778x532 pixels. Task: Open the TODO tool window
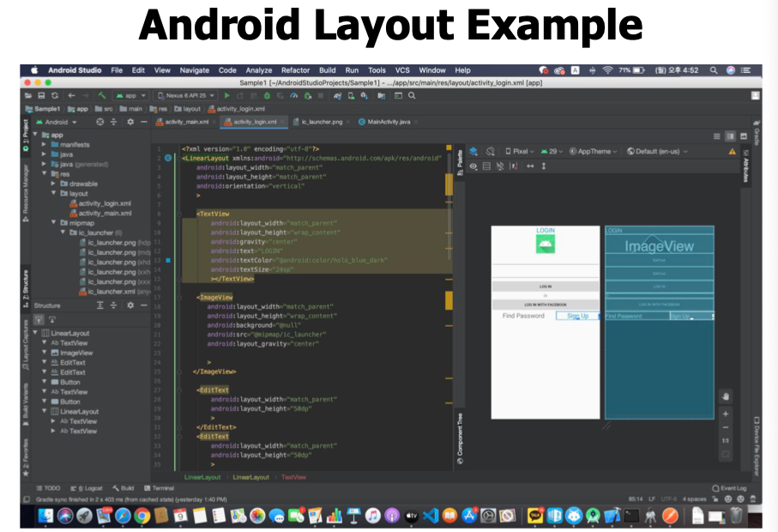48,488
